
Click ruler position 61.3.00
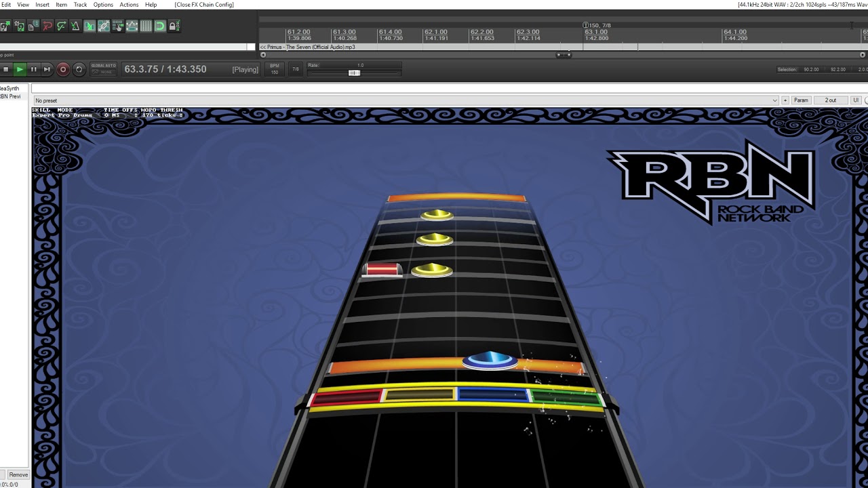(x=344, y=32)
